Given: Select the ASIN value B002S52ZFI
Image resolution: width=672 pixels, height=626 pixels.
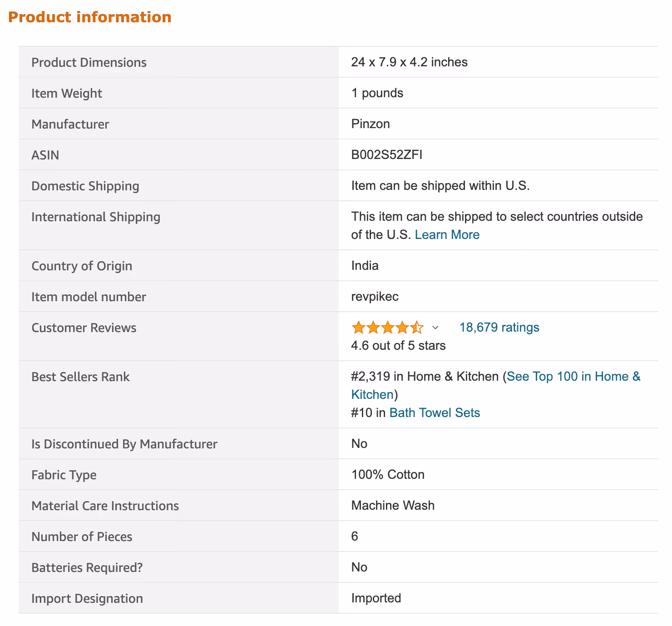Looking at the screenshot, I should pos(386,155).
